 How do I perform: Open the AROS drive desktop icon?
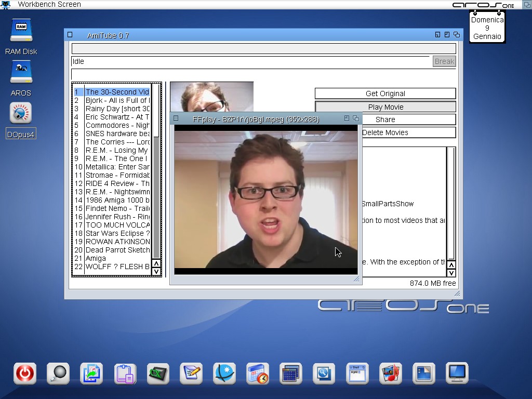click(x=21, y=73)
